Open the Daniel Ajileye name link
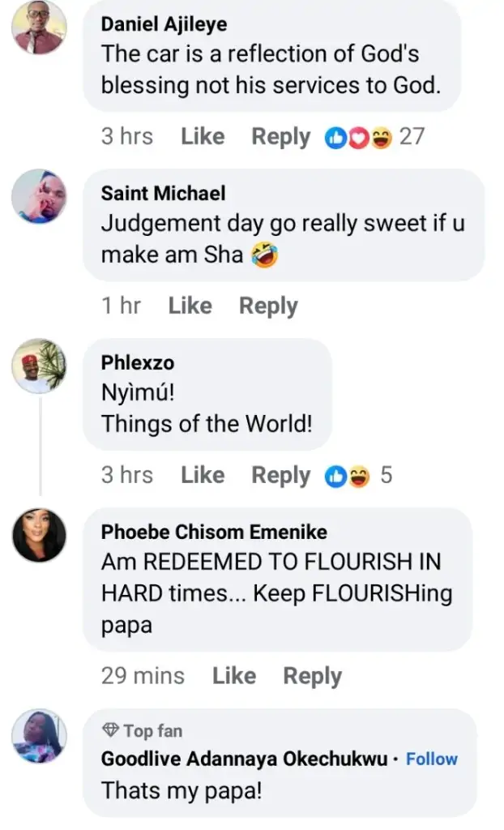The height and width of the screenshot is (830, 504). point(164,24)
